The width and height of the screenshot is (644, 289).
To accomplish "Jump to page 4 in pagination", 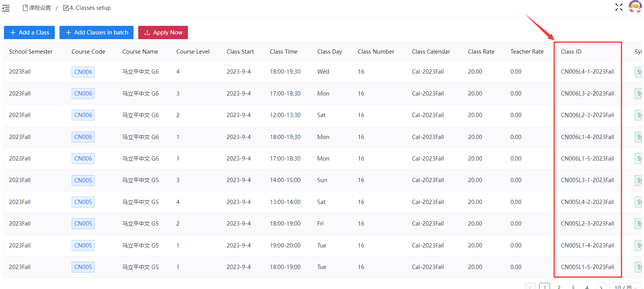I will click(587, 287).
